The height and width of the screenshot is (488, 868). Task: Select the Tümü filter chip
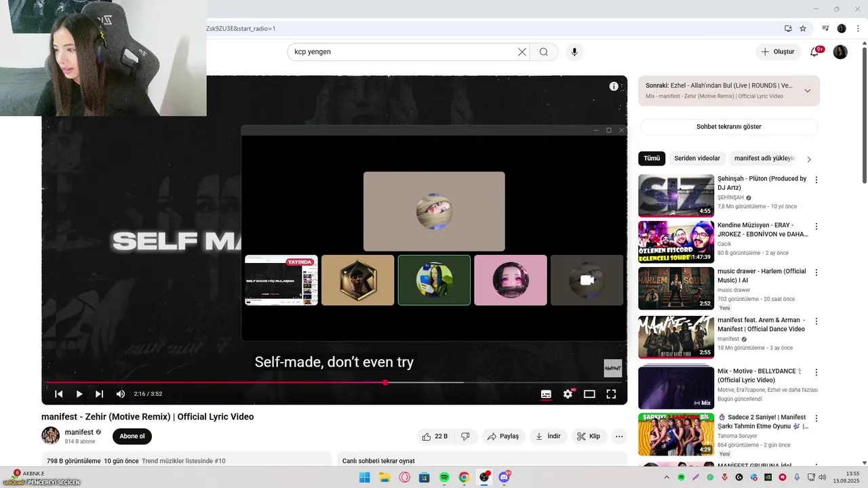click(652, 159)
